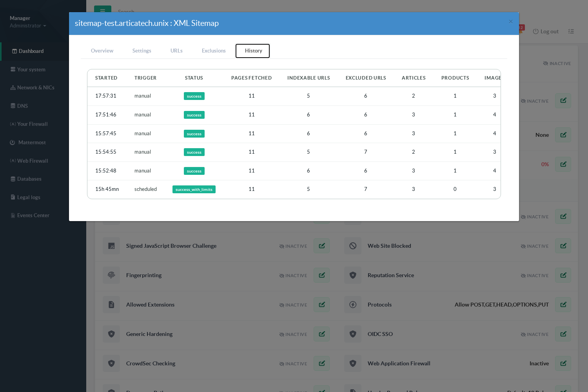Viewport: 588px width, 392px height.
Task: Click the edit button beside 0% value
Action: point(563,164)
